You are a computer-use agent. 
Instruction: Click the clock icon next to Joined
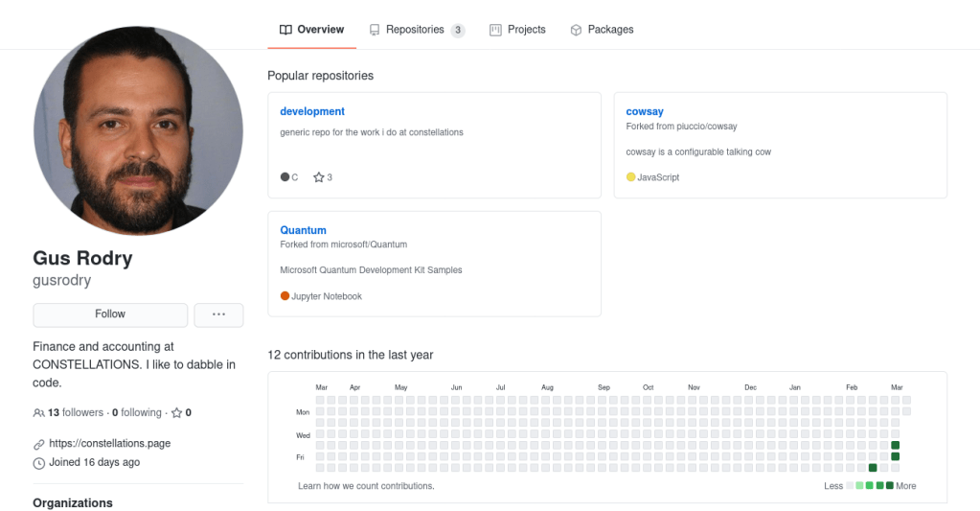(x=38, y=463)
